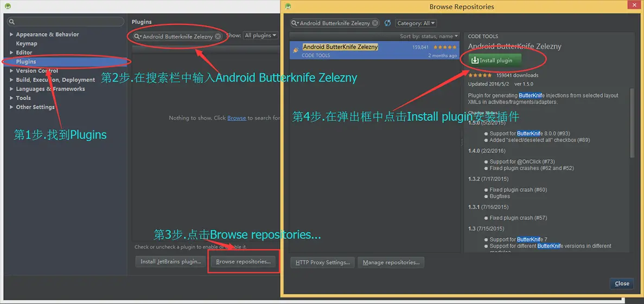Open the Show All plugins dropdown

click(260, 36)
